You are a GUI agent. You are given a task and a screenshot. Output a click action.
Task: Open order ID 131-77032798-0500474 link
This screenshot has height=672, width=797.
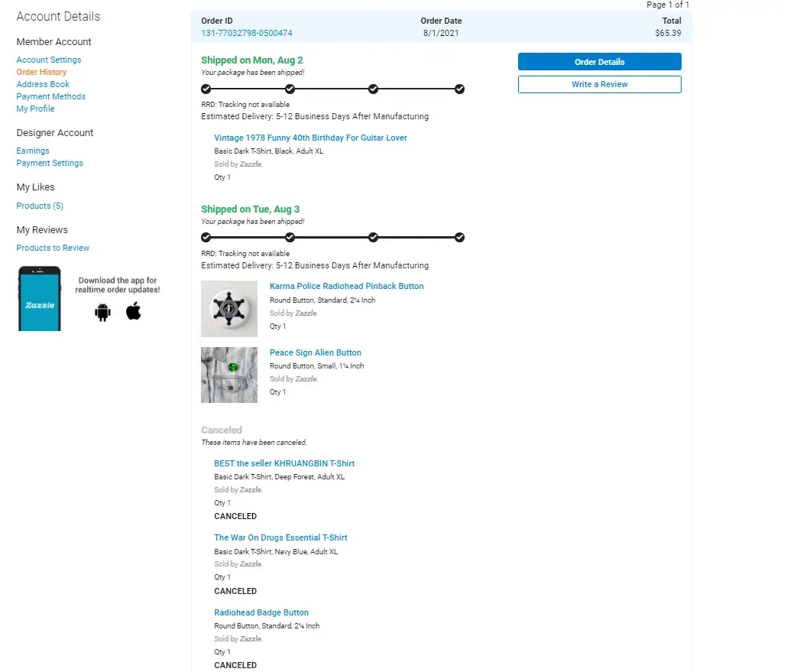coord(246,33)
